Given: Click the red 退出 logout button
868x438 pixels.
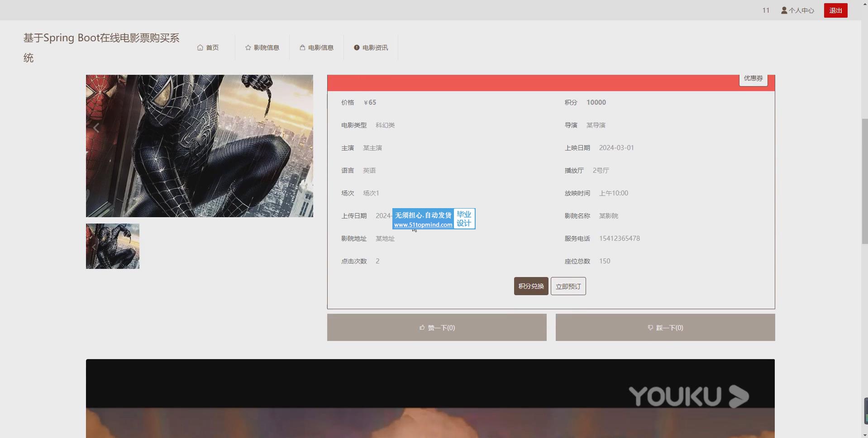Looking at the screenshot, I should click(x=835, y=10).
